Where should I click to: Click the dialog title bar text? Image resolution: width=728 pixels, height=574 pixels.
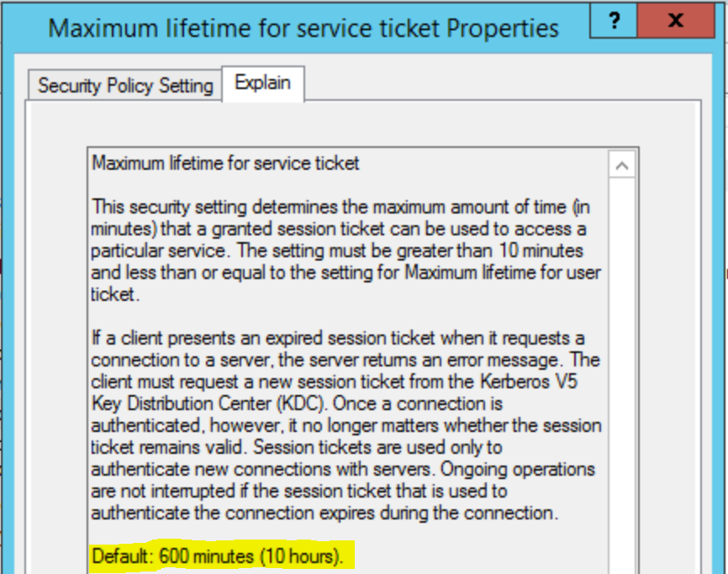coord(303,29)
